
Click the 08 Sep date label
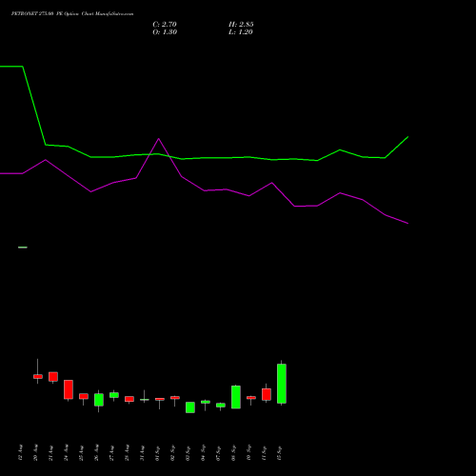[x=233, y=452]
